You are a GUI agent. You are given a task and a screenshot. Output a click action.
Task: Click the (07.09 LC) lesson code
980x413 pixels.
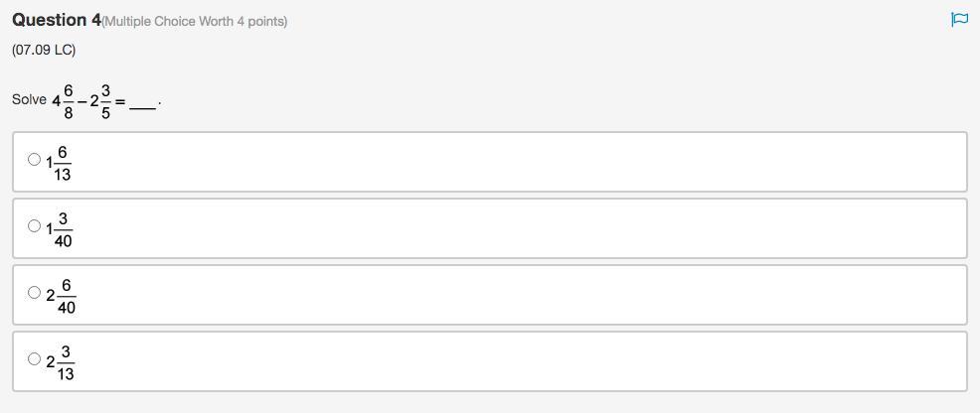click(x=44, y=51)
